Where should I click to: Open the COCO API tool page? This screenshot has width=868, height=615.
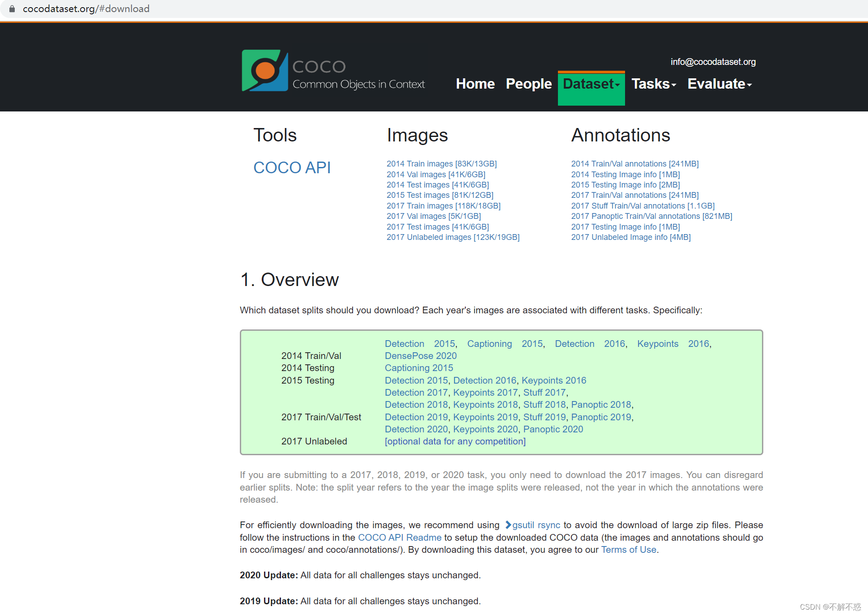point(292,167)
